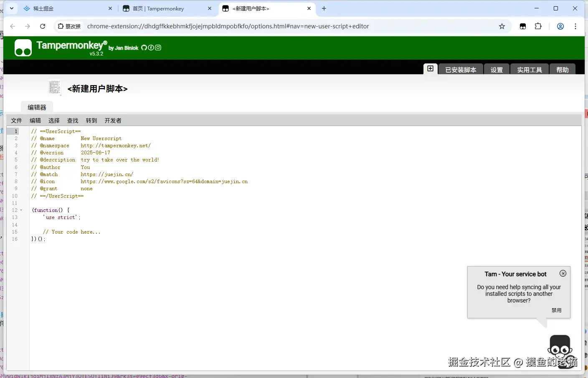This screenshot has height=378, width=588.
Task: Close the 首页 | Tampermonkey browser tab
Action: (210, 8)
